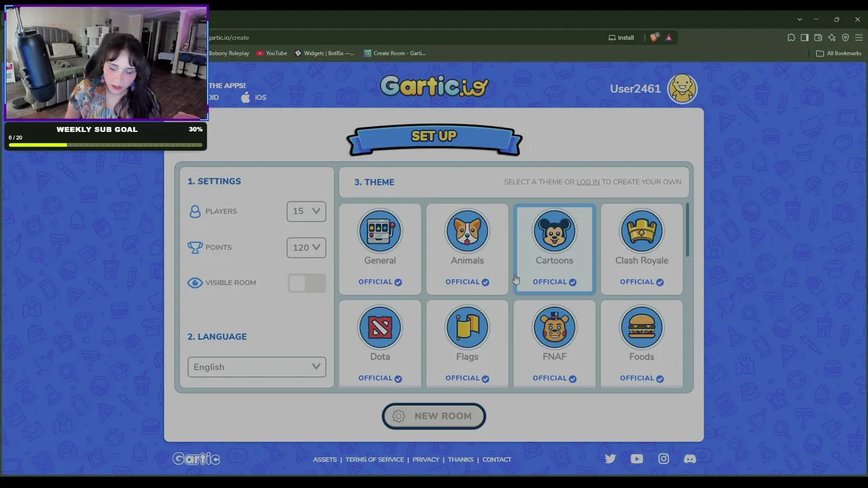
Task: Open the Leo AI sparkle icon
Action: coord(831,37)
